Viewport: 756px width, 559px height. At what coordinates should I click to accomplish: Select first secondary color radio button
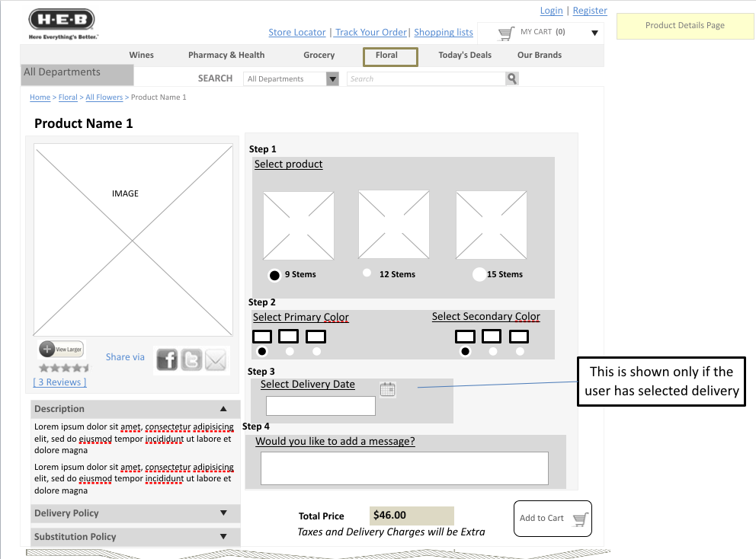pos(465,351)
